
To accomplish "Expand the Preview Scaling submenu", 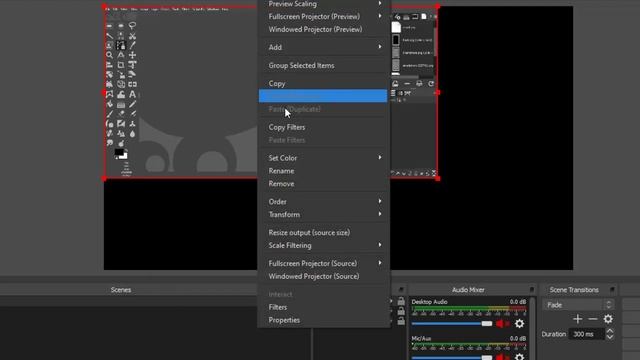I will [324, 4].
